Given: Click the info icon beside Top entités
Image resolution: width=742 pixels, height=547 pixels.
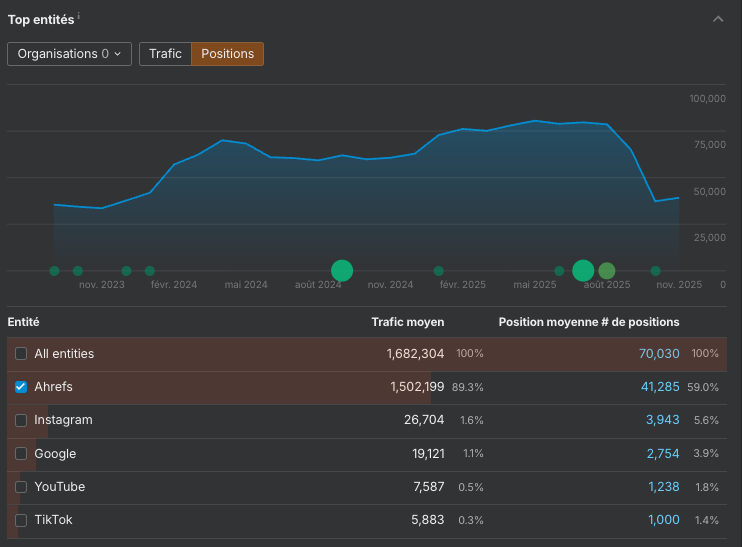Looking at the screenshot, I should pos(79,16).
